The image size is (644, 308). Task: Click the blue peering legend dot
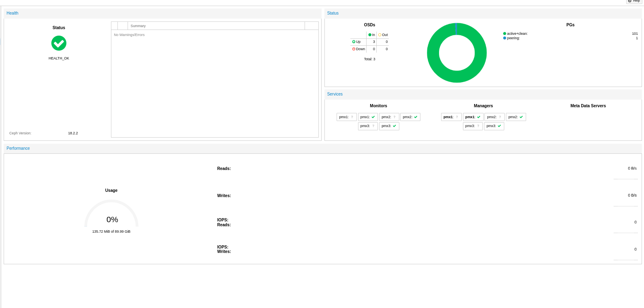[505, 38]
